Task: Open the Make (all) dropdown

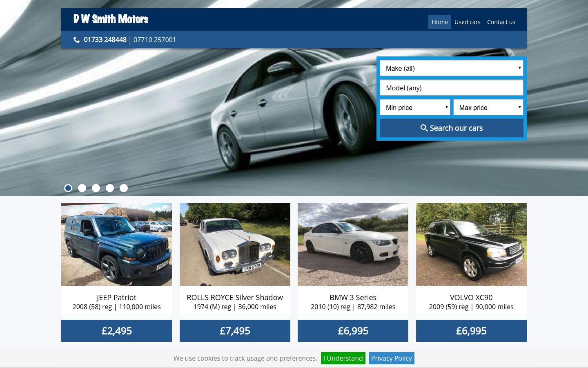Action: (x=452, y=68)
